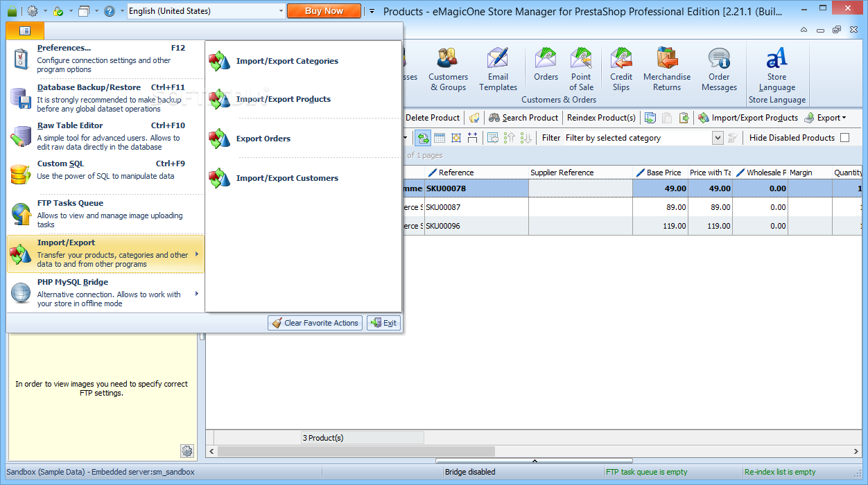The width and height of the screenshot is (868, 485).
Task: Click Import/Export Products toolbar button
Action: (x=748, y=118)
